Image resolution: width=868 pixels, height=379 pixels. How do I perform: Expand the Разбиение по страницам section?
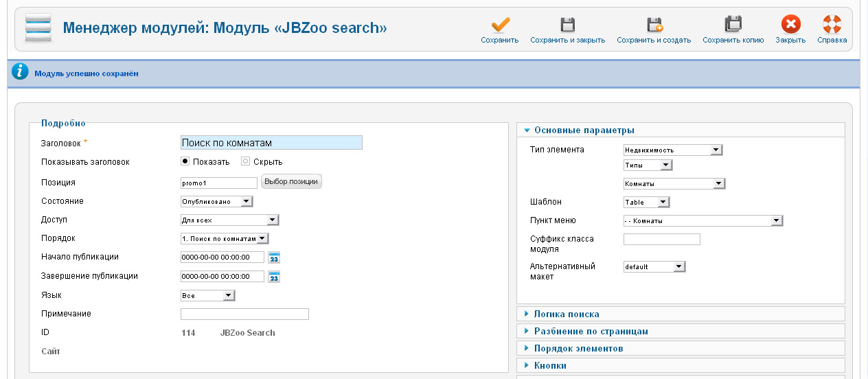click(x=591, y=331)
